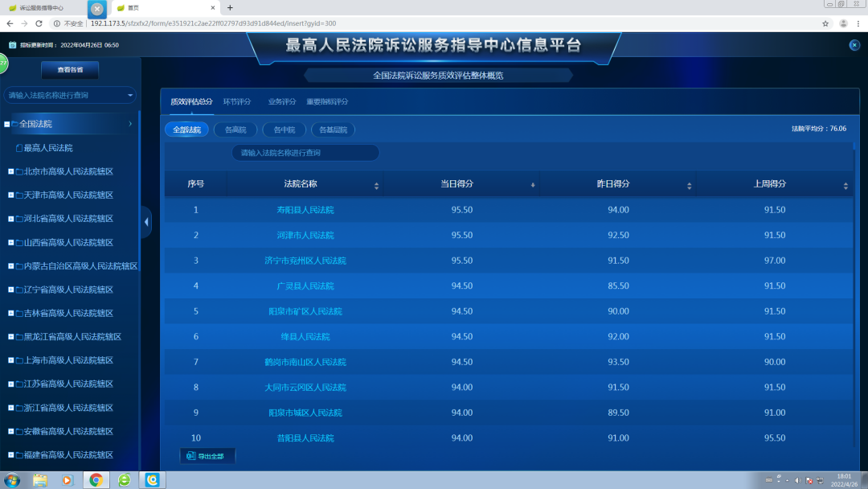
Task: Open the Windows Start menu
Action: click(13, 480)
